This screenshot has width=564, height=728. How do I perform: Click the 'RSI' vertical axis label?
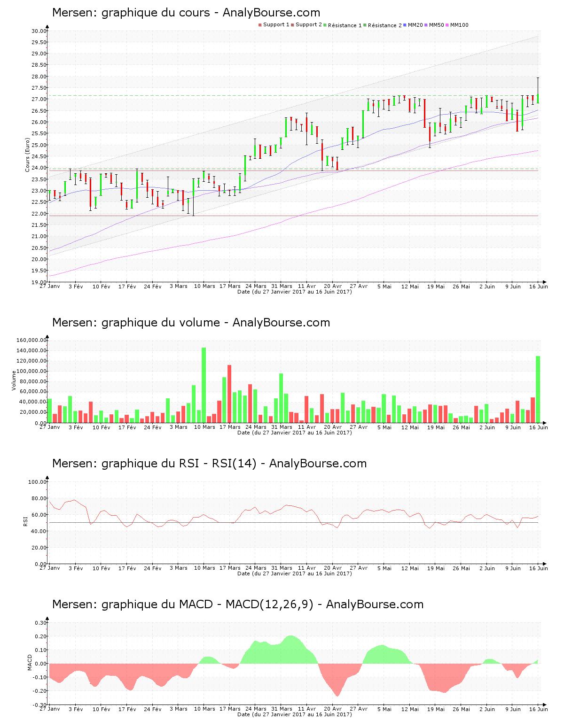click(25, 521)
